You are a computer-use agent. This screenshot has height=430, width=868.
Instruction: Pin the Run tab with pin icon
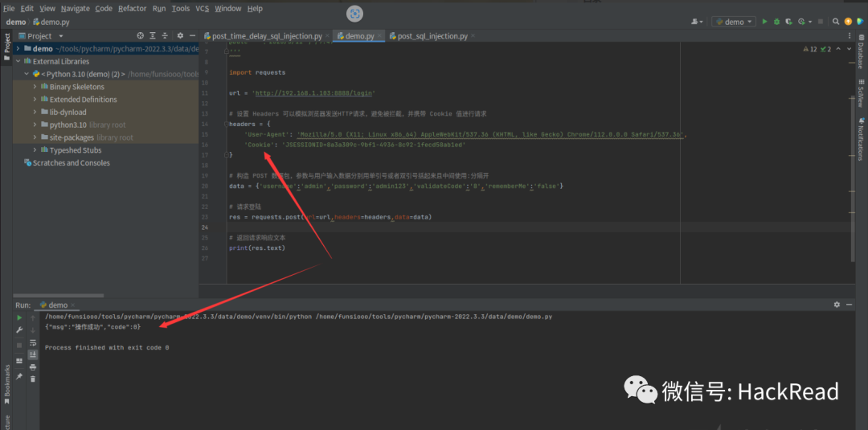pos(19,376)
